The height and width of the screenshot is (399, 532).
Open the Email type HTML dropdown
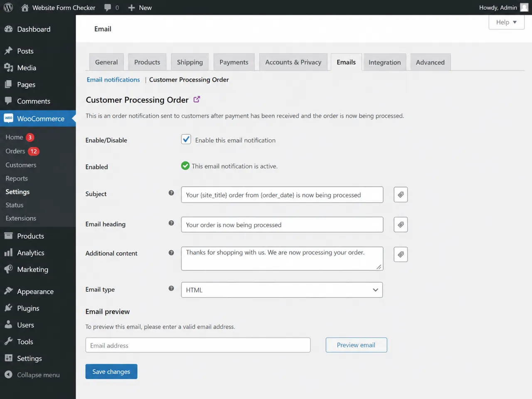[282, 290]
